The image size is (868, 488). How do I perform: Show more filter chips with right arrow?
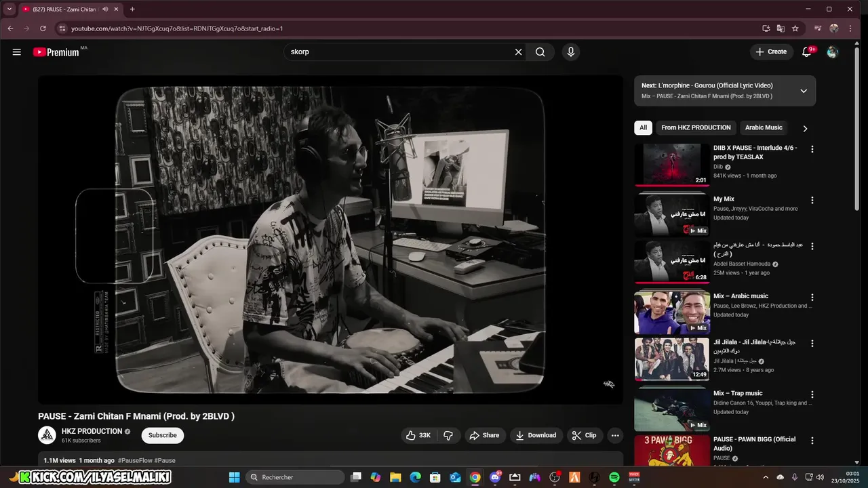coord(805,128)
